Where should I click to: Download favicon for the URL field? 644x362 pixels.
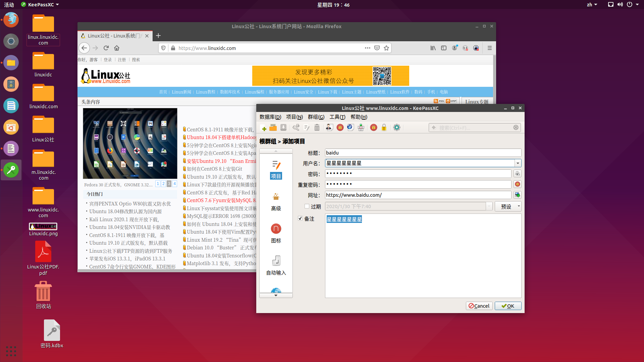click(x=518, y=195)
